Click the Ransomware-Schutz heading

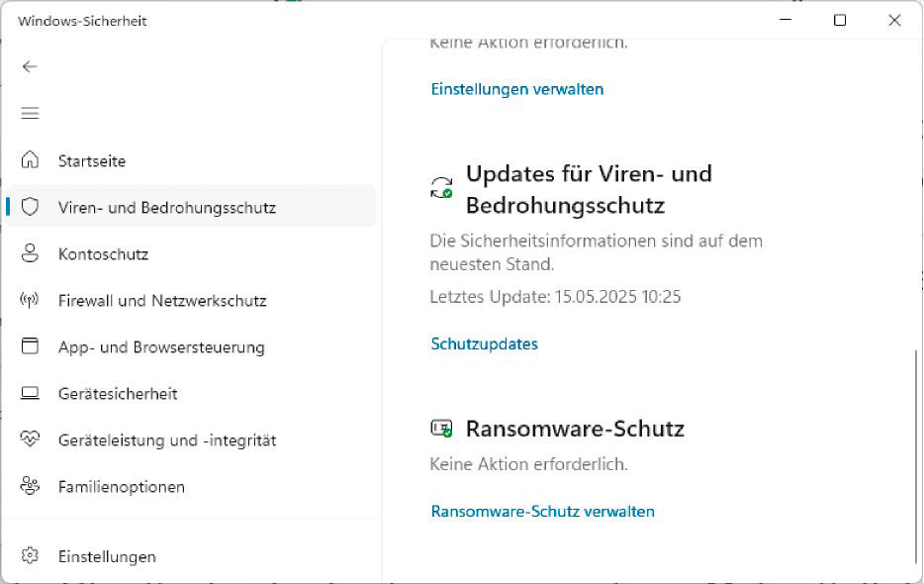click(575, 429)
